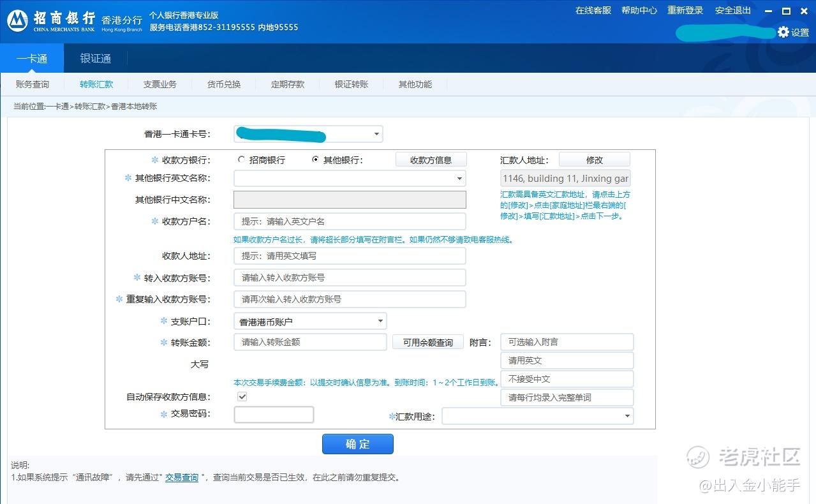Open the 转账汇款 menu
The image size is (816, 504).
96,84
